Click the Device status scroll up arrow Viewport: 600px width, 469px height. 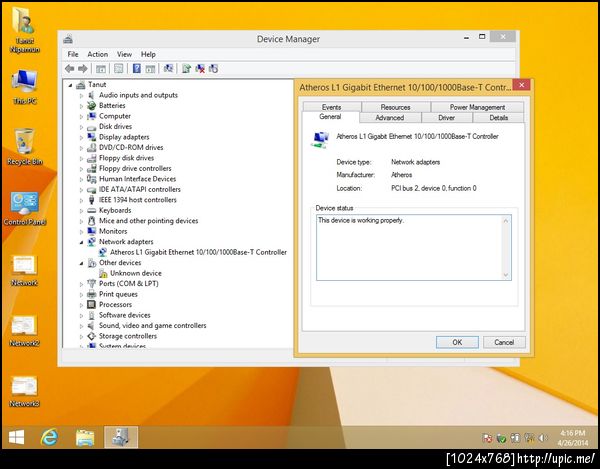pyautogui.click(x=506, y=221)
